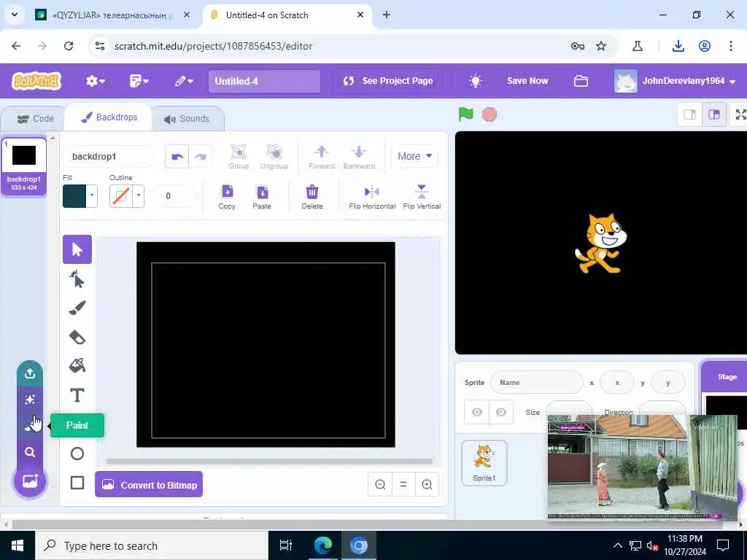Click the Group icon
Viewport: 747px width, 560px height.
click(x=239, y=157)
